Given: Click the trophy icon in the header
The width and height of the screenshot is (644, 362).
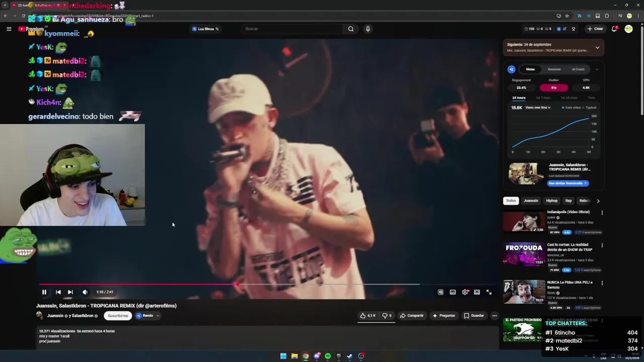Looking at the screenshot, I should [574, 29].
